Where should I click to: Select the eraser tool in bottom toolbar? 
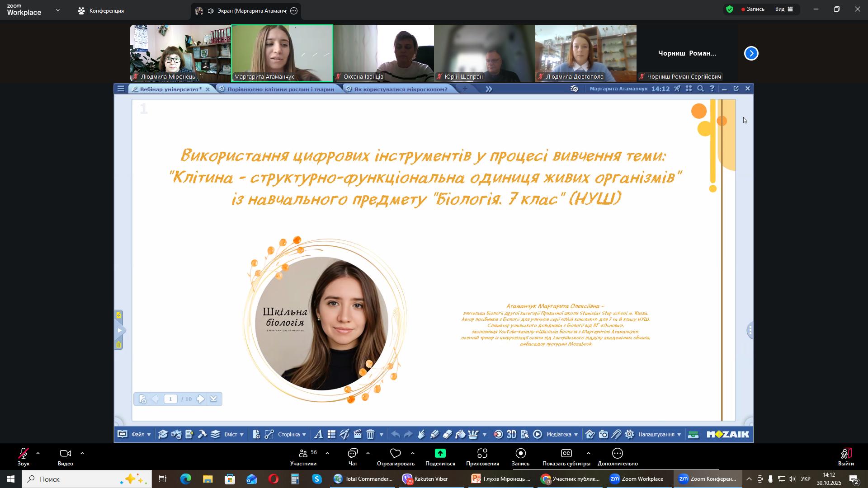448,435
